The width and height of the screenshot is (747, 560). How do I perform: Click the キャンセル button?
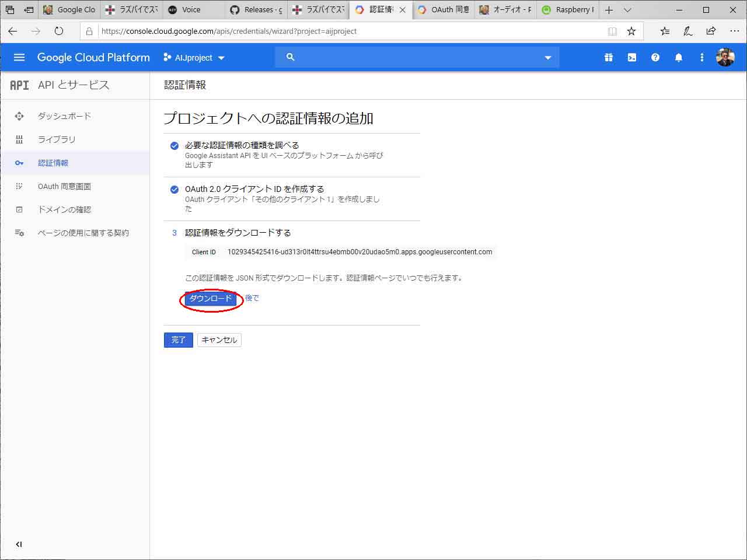(219, 340)
